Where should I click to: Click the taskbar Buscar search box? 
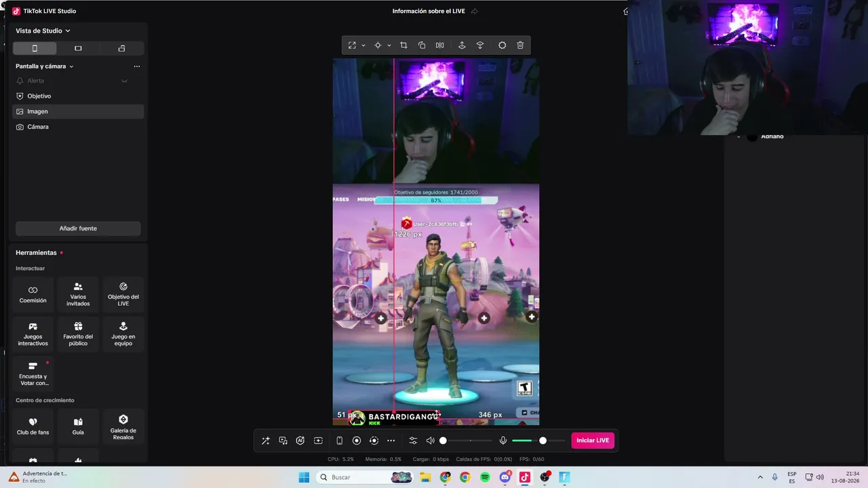click(365, 477)
